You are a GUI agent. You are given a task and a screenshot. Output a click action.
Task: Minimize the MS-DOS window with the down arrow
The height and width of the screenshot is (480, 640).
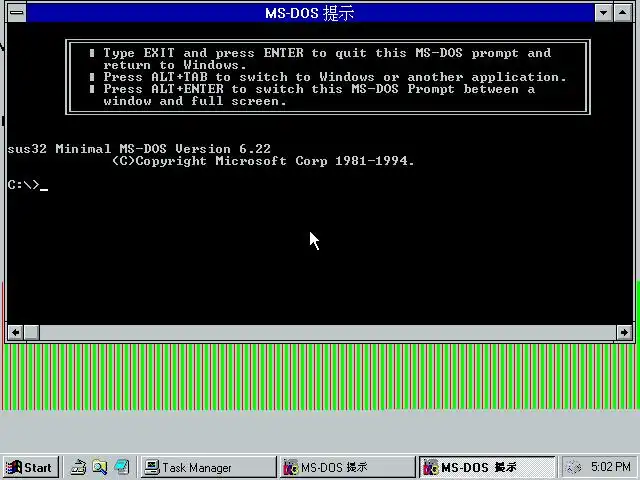(x=603, y=13)
